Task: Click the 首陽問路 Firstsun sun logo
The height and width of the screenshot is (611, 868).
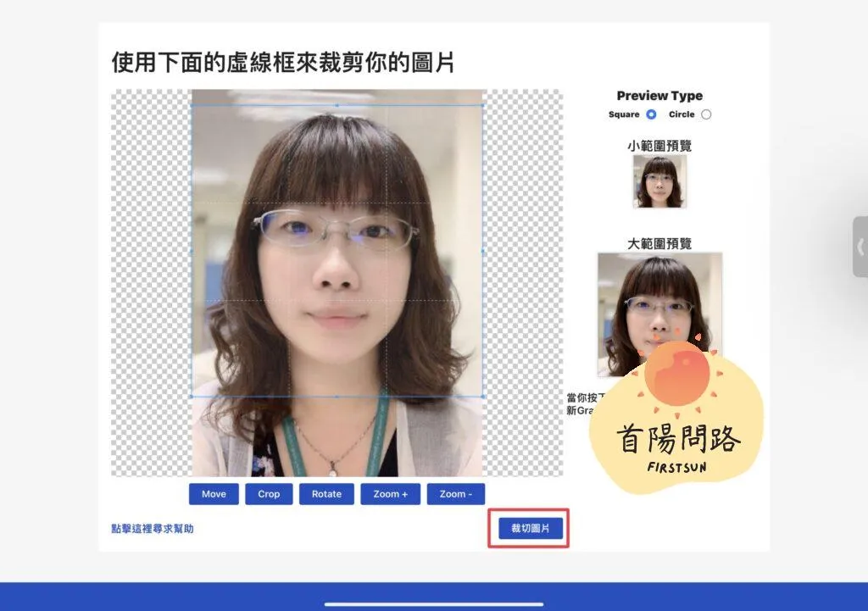Action: pos(676,414)
